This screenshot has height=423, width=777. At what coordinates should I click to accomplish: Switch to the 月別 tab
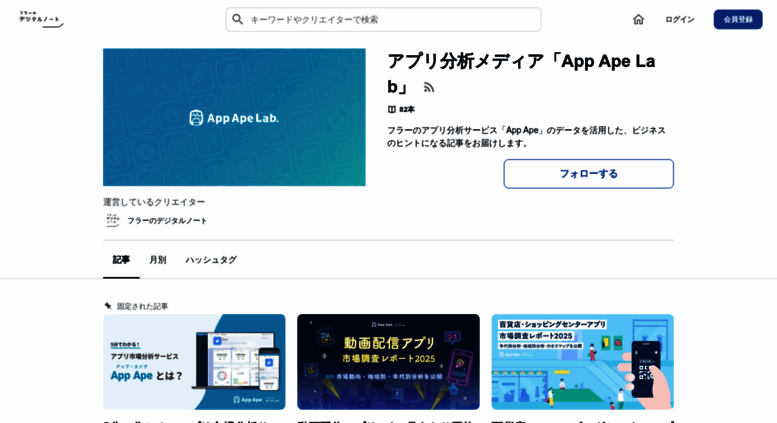(158, 260)
